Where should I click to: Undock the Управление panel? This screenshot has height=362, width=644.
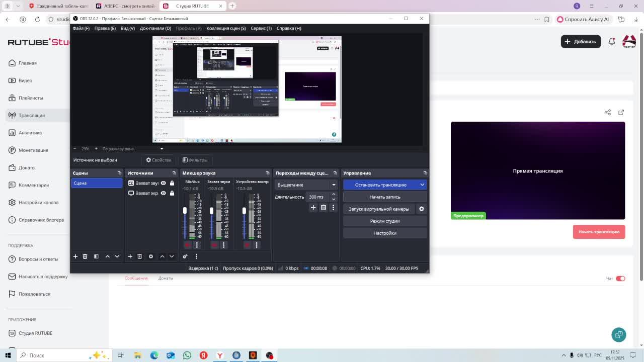425,173
